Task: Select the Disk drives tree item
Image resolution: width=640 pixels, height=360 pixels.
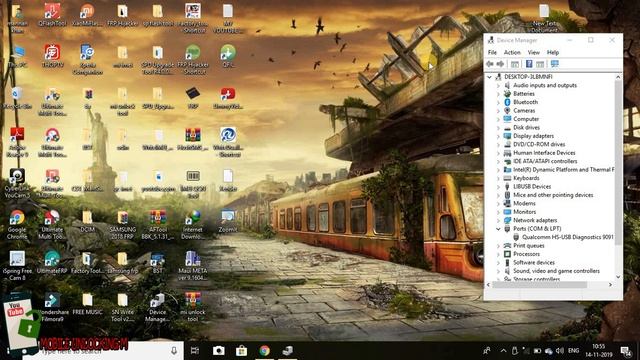Action: 526,127
